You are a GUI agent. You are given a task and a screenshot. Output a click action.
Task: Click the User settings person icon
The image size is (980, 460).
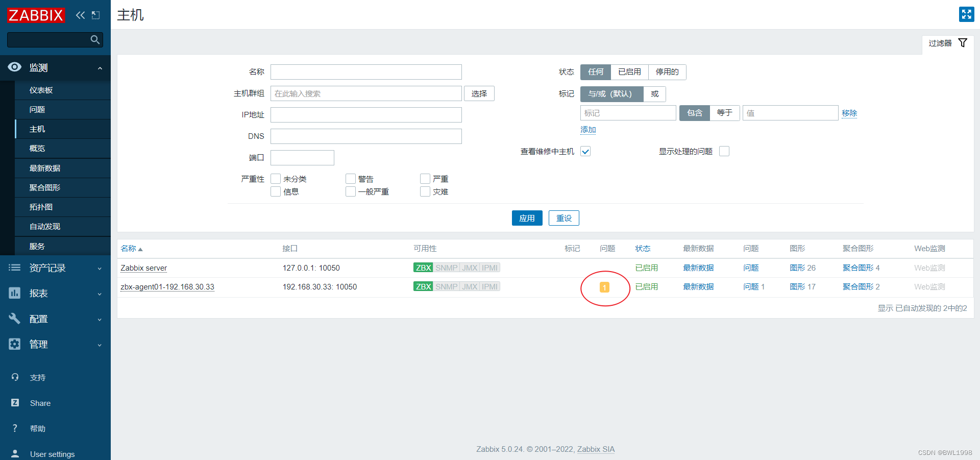coord(15,454)
